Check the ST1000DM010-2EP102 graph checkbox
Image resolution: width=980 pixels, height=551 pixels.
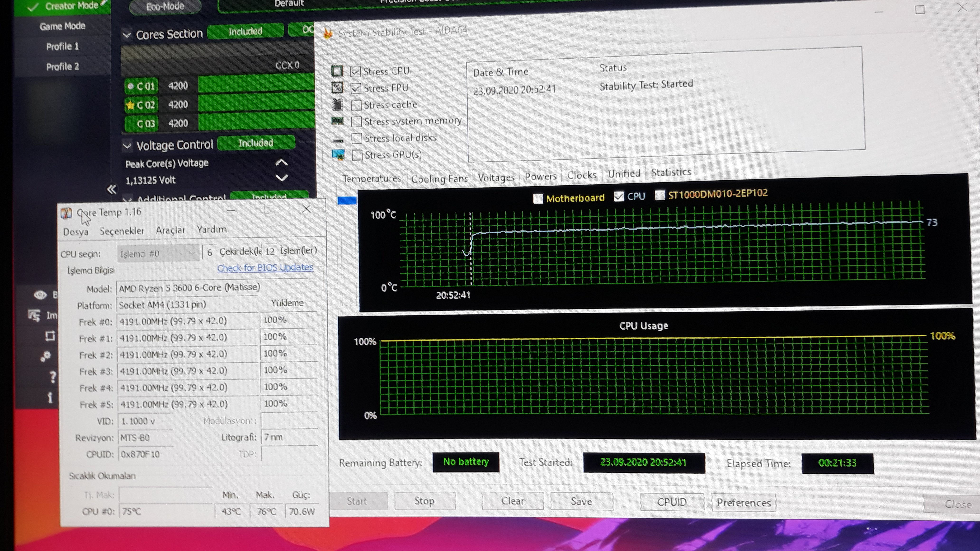[x=660, y=195]
